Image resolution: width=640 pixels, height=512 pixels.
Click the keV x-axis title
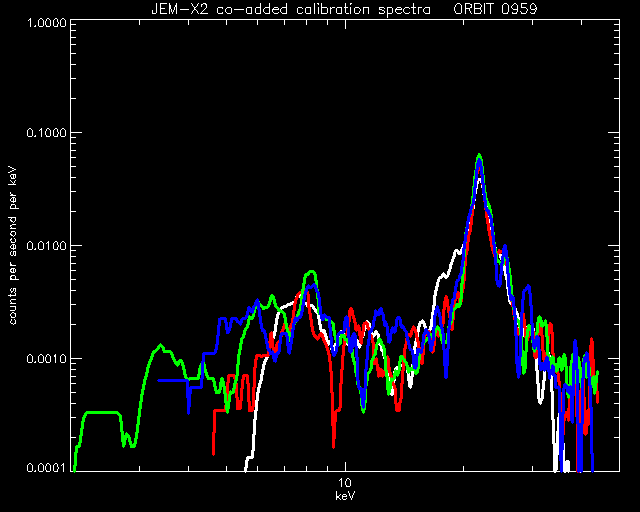pyautogui.click(x=345, y=496)
